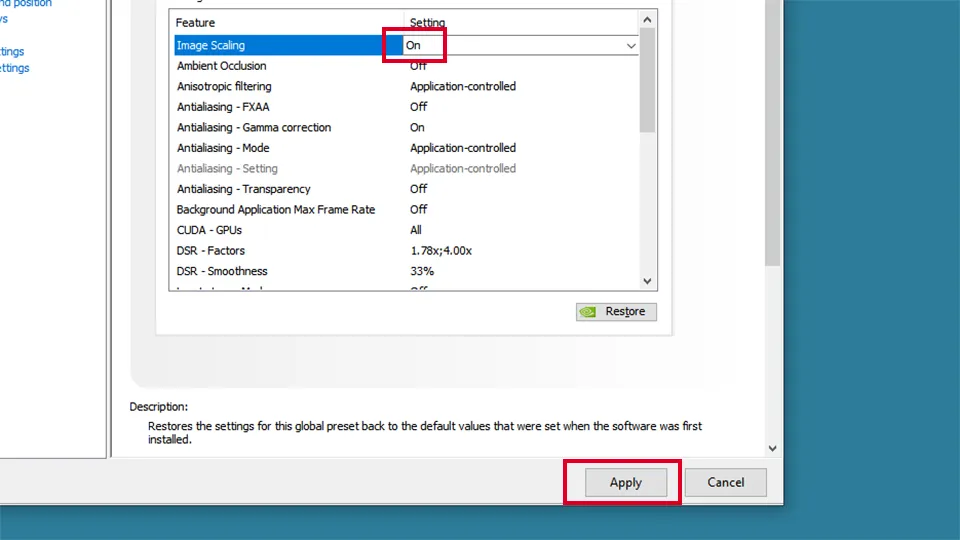Click On value for Gamma correction

click(x=417, y=127)
